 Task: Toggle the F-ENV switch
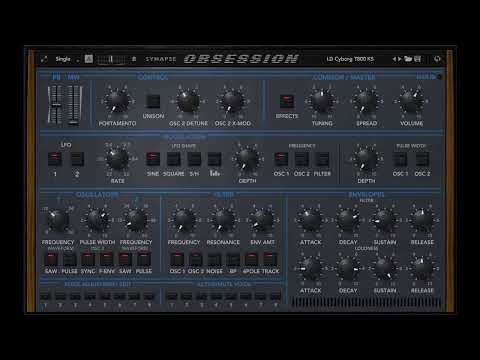pyautogui.click(x=107, y=259)
